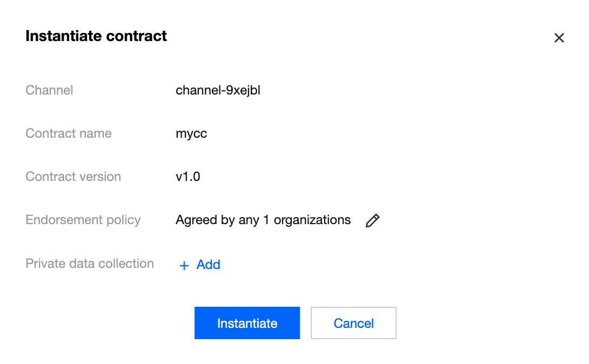589x364 pixels.
Task: Select the 'Contract version' label
Action: click(73, 177)
